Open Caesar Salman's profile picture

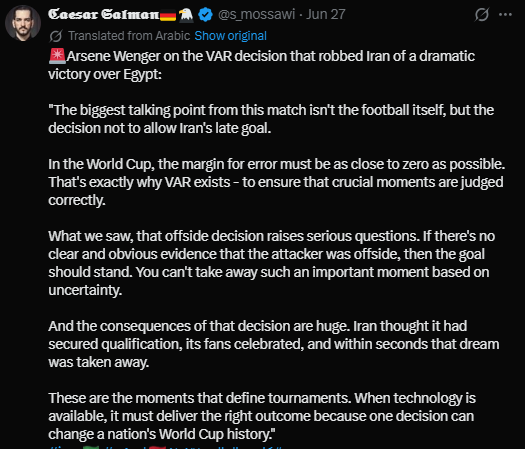tap(23, 23)
